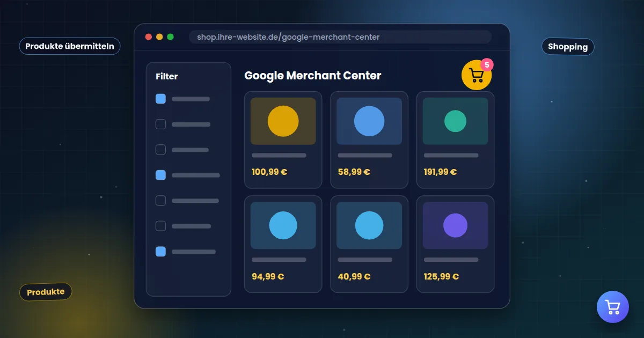Image resolution: width=644 pixels, height=338 pixels.
Task: Click the Produkte übermitteln tag
Action: [70, 46]
